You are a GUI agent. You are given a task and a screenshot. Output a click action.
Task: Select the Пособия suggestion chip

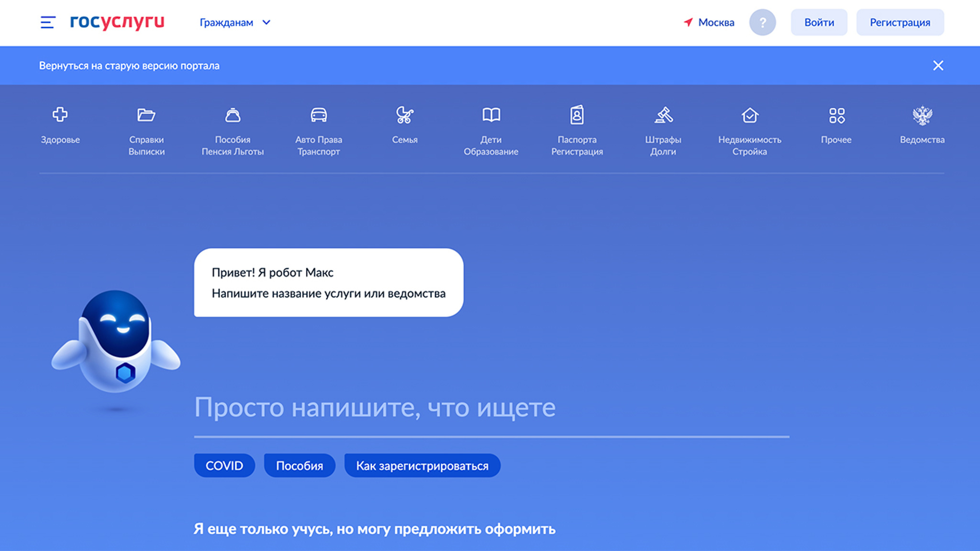300,465
